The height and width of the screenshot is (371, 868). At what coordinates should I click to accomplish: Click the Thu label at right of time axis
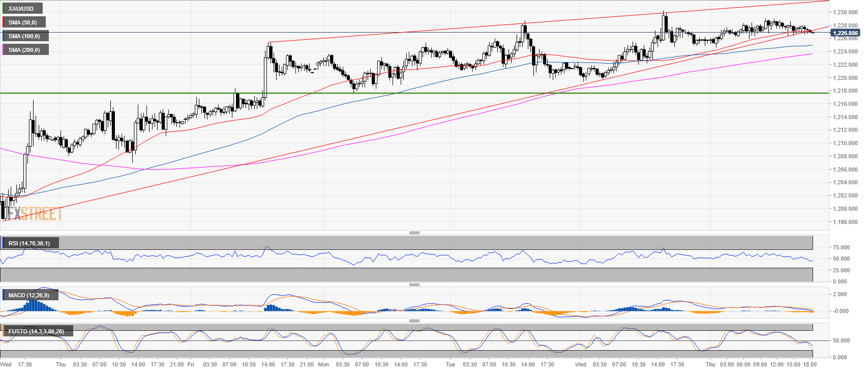pos(710,364)
